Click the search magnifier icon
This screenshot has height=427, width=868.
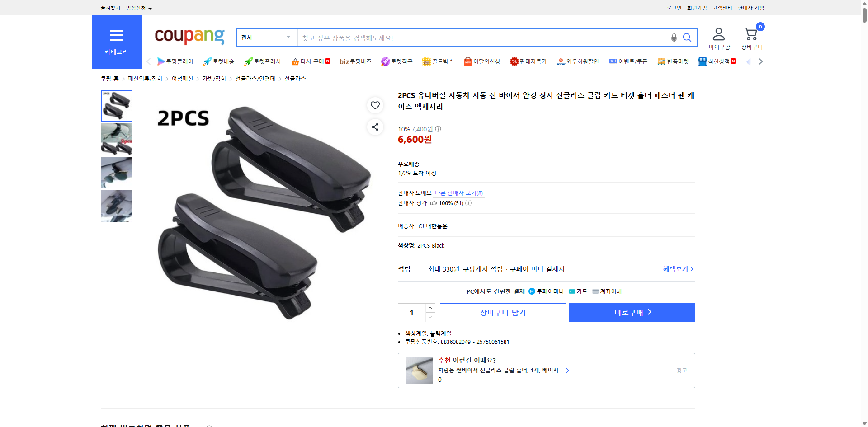[687, 38]
